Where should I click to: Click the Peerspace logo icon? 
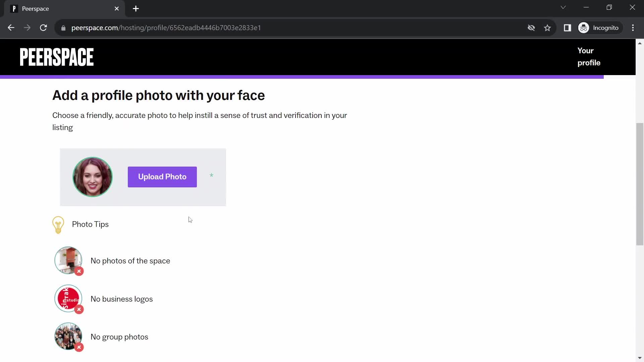(57, 56)
